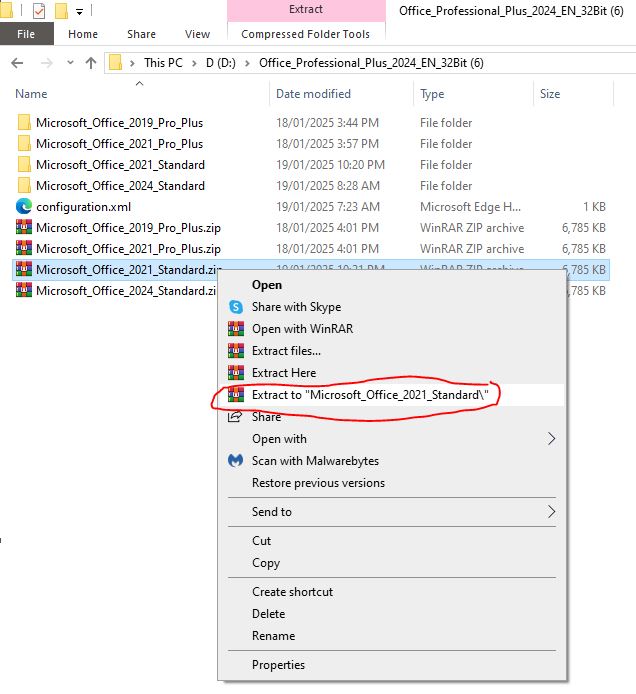Image resolution: width=636 pixels, height=694 pixels.
Task: Select Microsoft_Office_2019_Pro_Plus.zip file name
Action: point(128,227)
